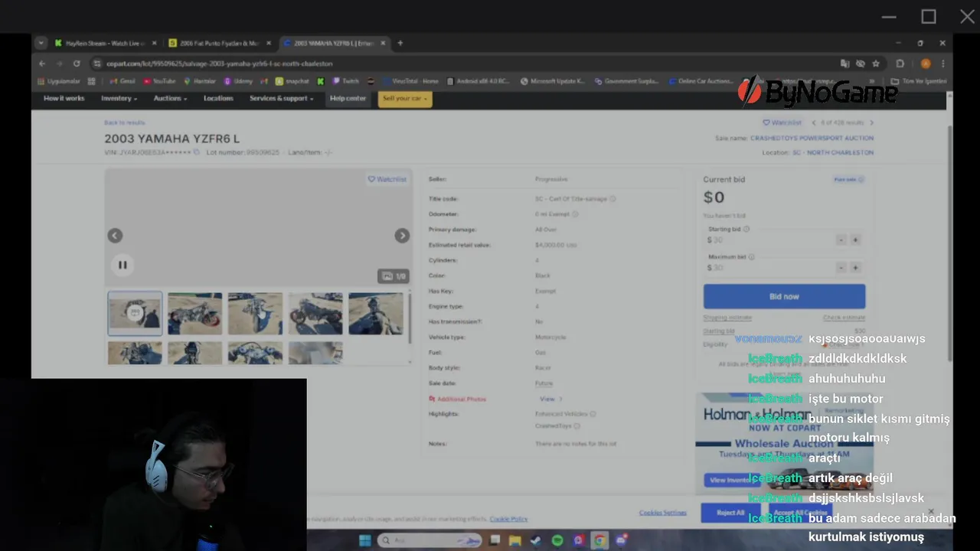This screenshot has width=980, height=551.
Task: Click the copart.com URL in address bar
Action: (220, 64)
